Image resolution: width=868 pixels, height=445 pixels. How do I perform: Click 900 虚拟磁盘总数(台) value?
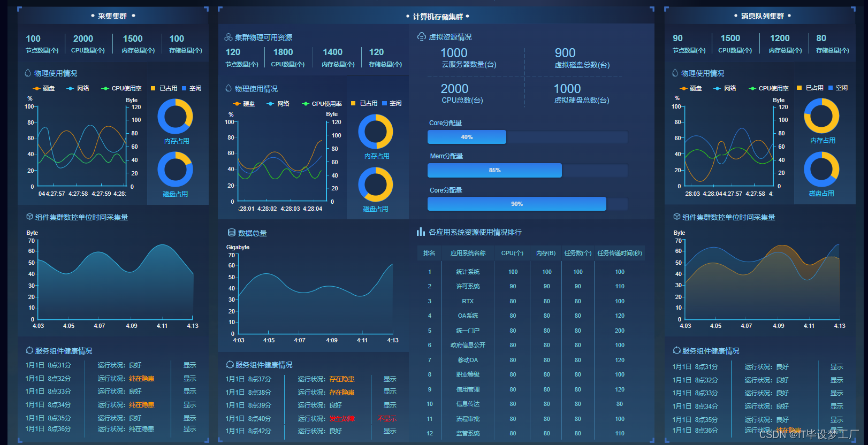[x=565, y=53]
